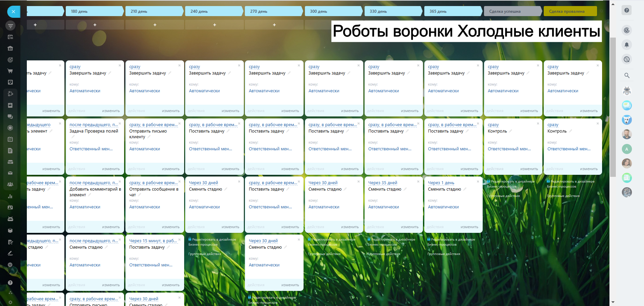This screenshot has height=306, width=644.
Task: Open notifications bell in the right panel
Action: tap(627, 45)
